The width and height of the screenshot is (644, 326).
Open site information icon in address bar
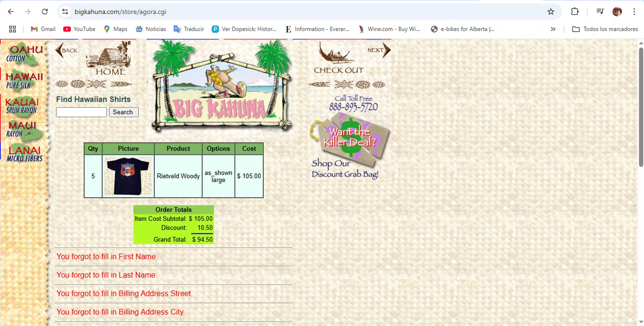tap(65, 12)
